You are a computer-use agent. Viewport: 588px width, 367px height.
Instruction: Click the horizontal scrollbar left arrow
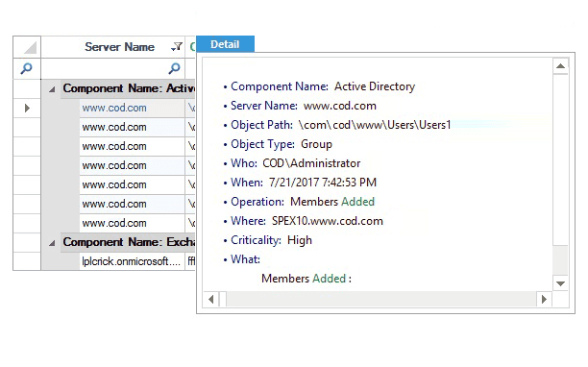click(210, 299)
